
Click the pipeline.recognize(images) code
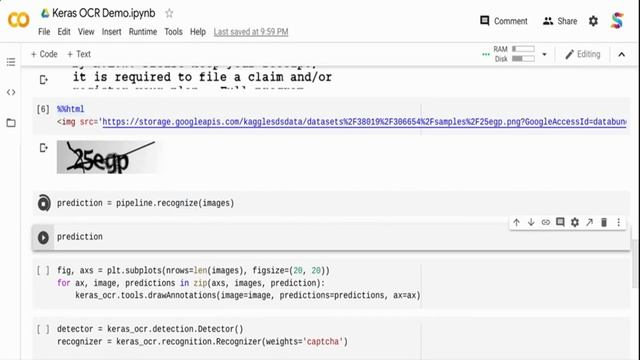(145, 203)
